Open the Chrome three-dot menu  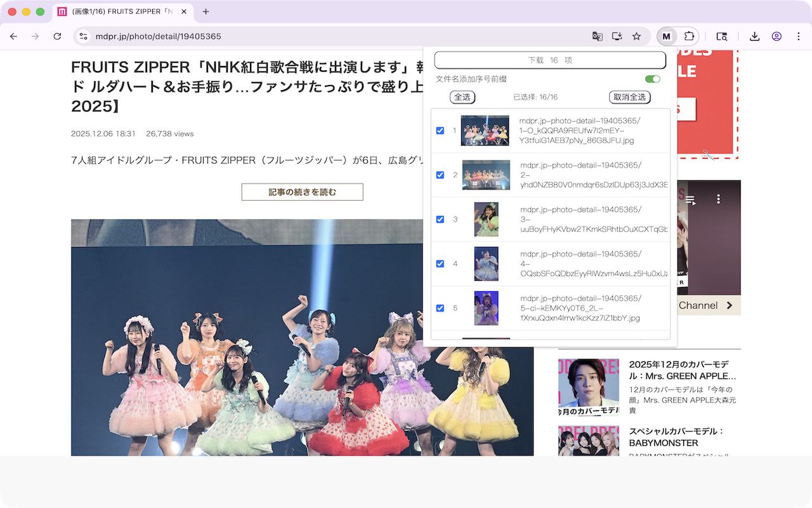(x=799, y=36)
